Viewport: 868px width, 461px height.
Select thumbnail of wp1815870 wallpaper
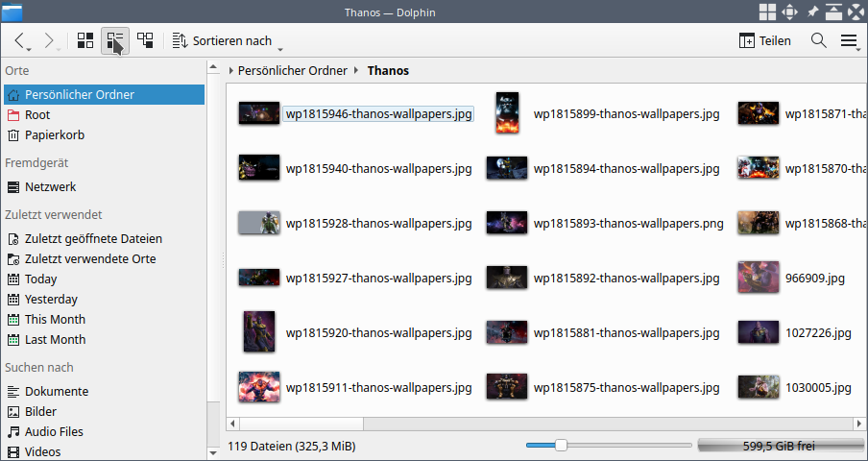point(759,168)
